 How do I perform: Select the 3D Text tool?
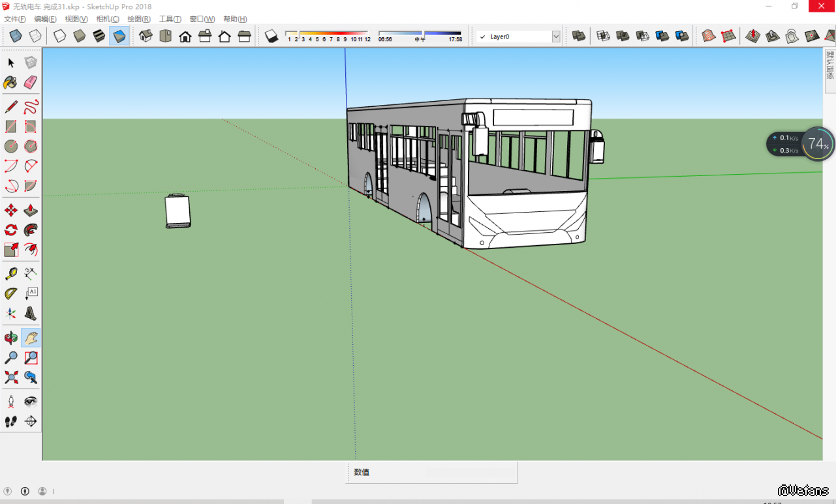click(x=31, y=313)
